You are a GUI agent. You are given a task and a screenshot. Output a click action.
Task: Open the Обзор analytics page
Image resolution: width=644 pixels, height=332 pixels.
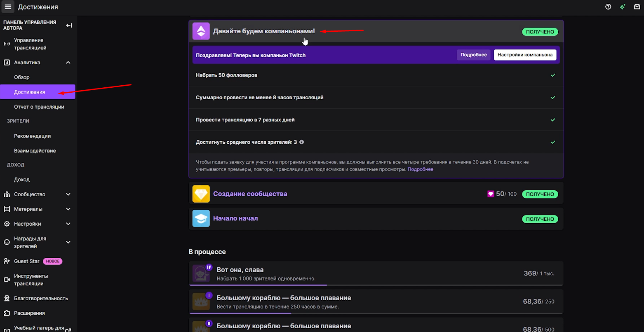pyautogui.click(x=22, y=77)
